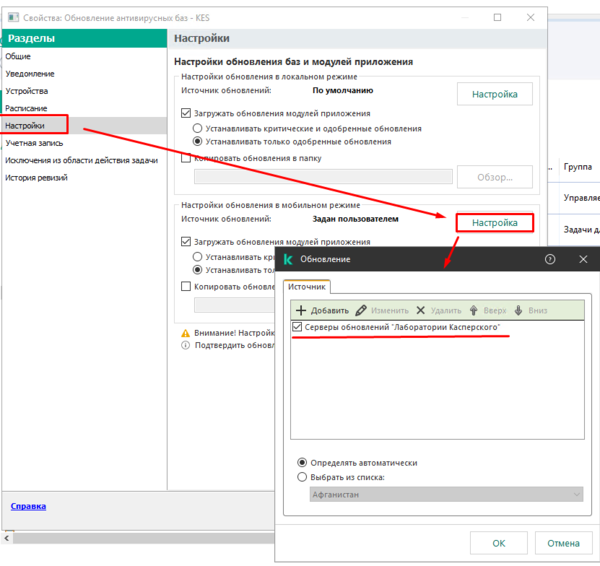The height and width of the screenshot is (566, 600).
Task: Select the first radio option in the mobile mode section
Action: point(197,257)
